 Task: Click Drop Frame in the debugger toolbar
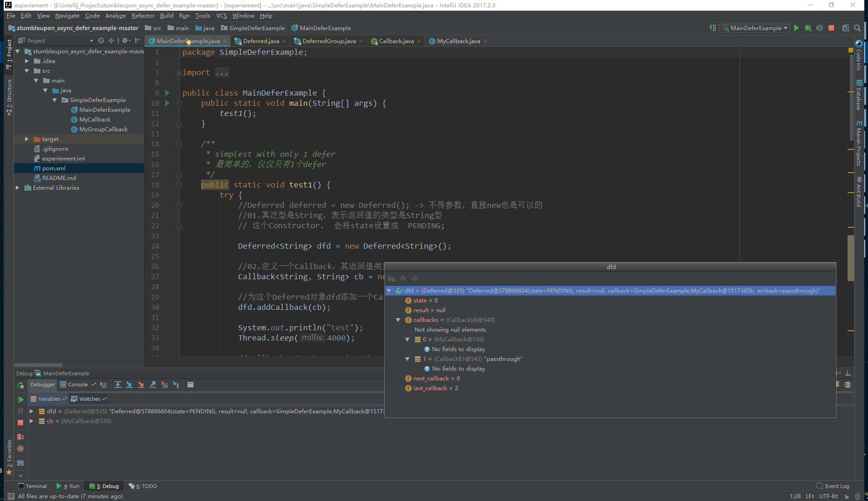click(x=164, y=385)
